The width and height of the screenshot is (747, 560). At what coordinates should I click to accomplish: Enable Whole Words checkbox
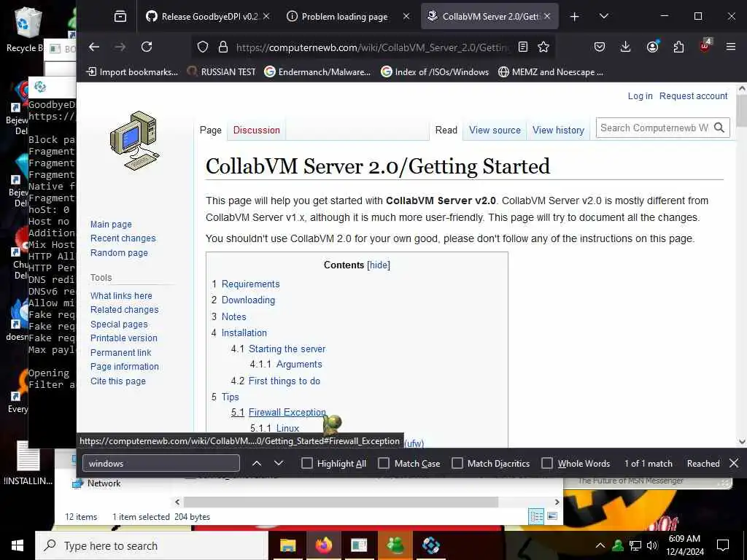tap(547, 463)
